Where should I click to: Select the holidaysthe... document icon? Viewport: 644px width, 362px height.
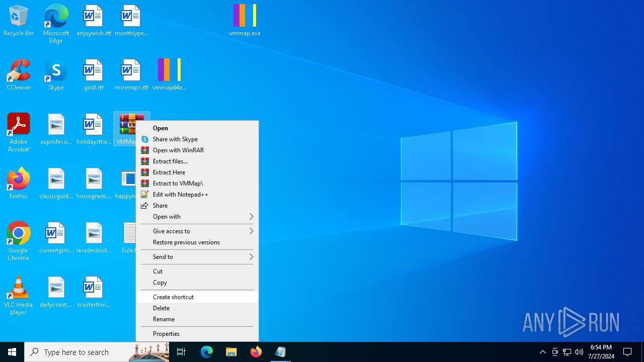tap(94, 129)
